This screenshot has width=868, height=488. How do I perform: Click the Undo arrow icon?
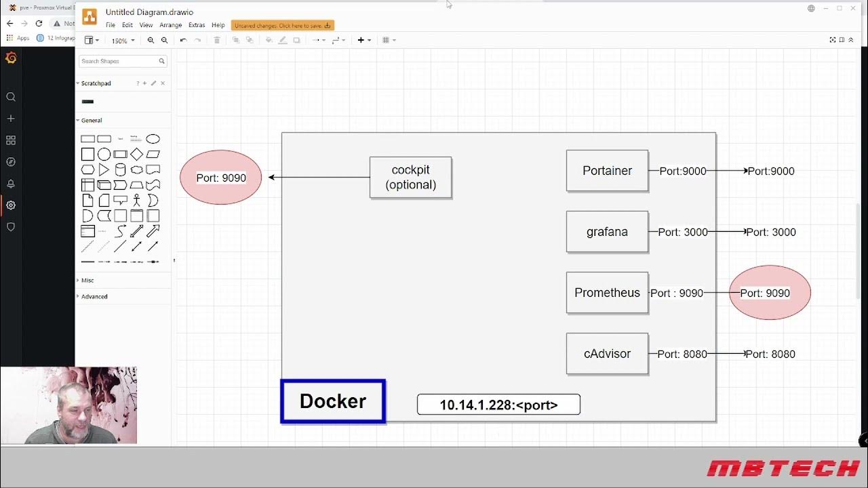click(183, 41)
